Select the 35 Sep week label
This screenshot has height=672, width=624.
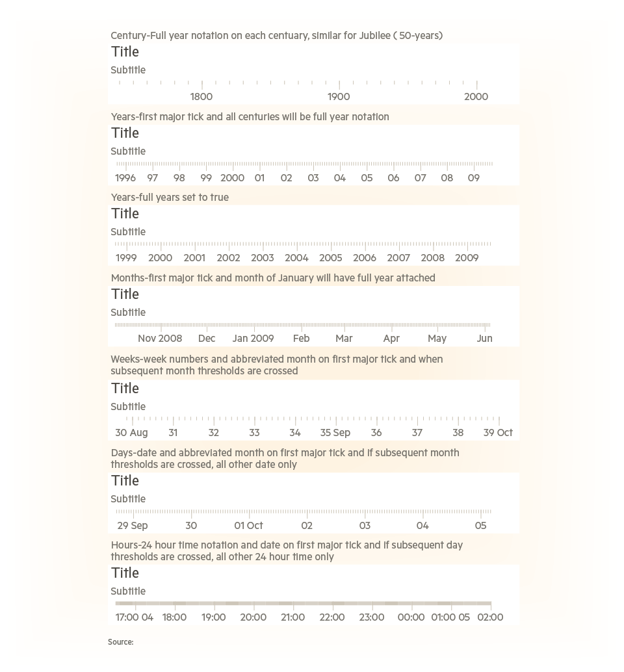(x=335, y=433)
